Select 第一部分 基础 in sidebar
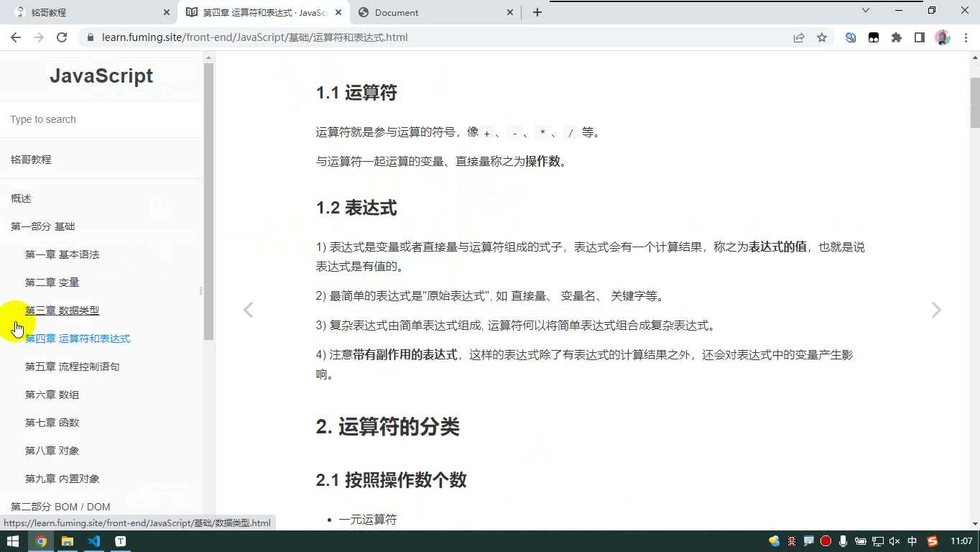980x552 pixels. click(42, 226)
